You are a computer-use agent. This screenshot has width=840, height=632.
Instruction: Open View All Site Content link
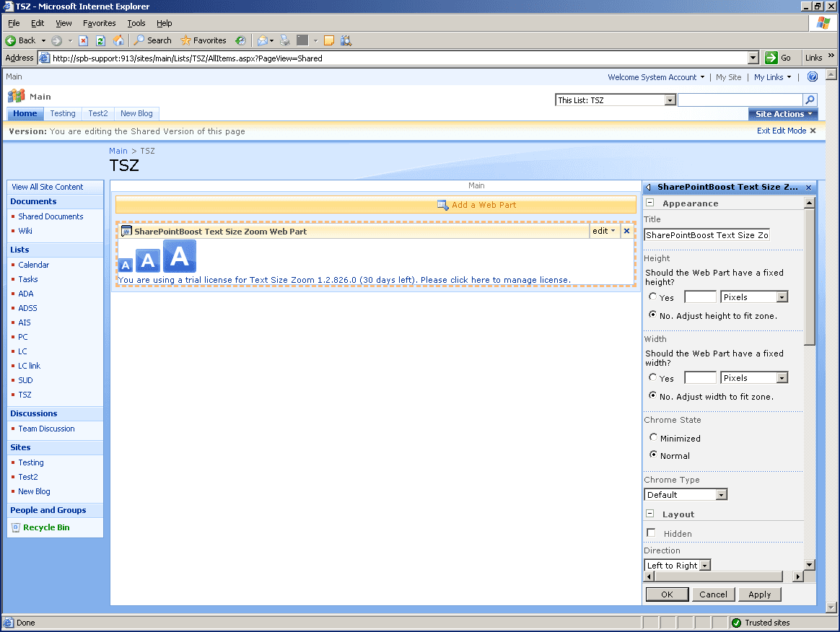[x=47, y=187]
